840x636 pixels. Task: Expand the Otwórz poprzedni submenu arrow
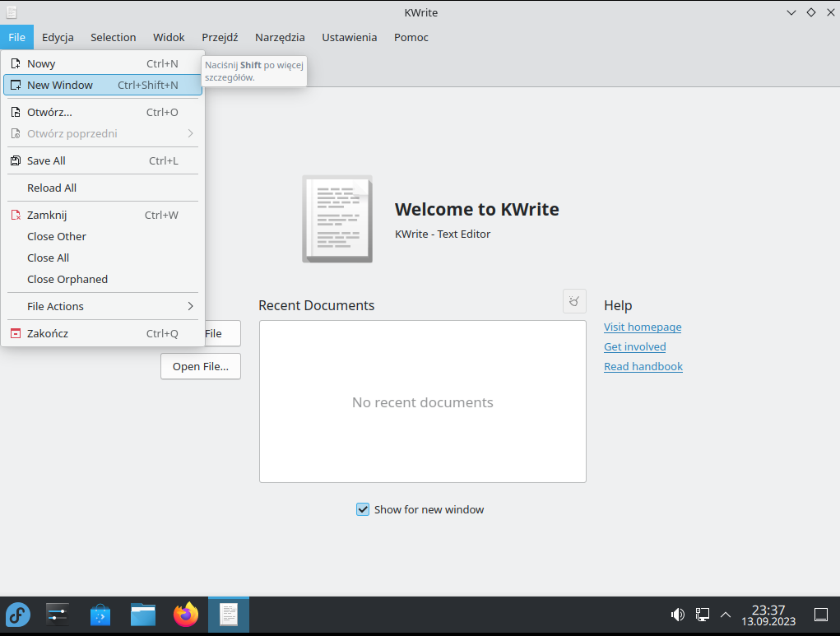tap(191, 134)
